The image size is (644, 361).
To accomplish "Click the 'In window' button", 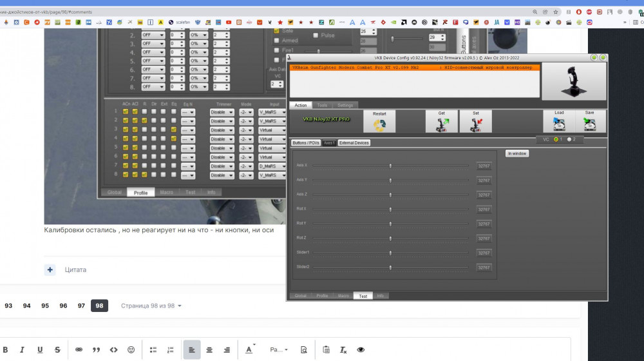I will 516,153.
